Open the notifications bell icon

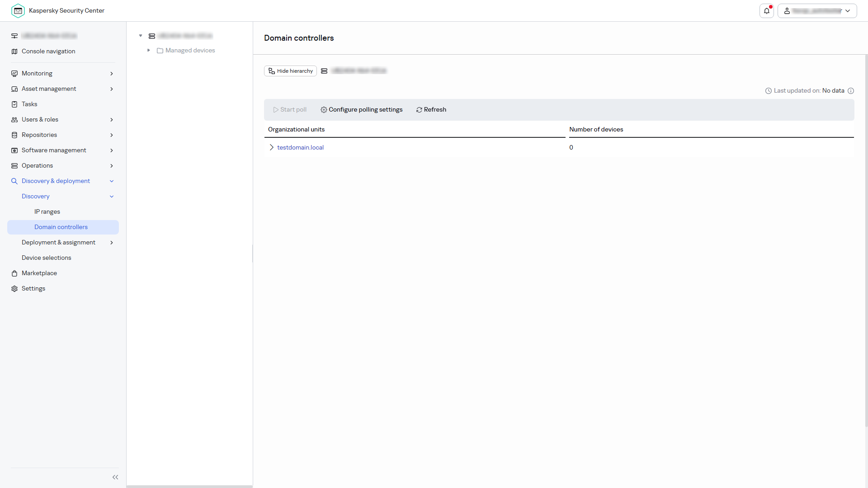coord(767,11)
